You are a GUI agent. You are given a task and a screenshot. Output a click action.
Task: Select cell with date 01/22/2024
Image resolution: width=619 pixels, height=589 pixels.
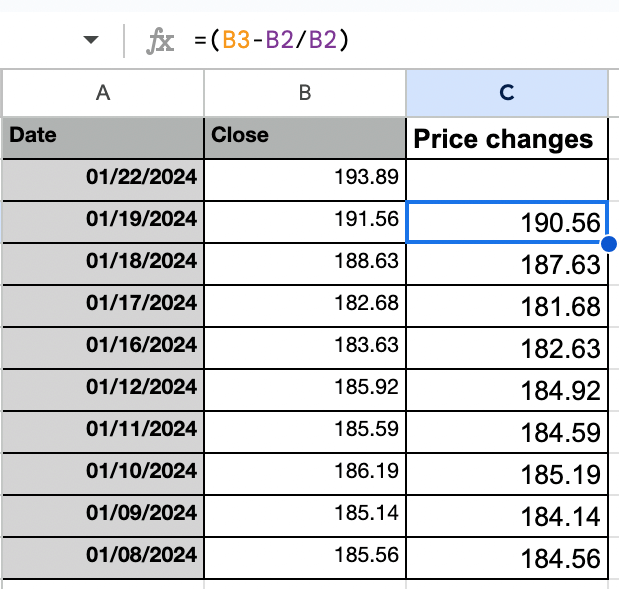pos(103,180)
